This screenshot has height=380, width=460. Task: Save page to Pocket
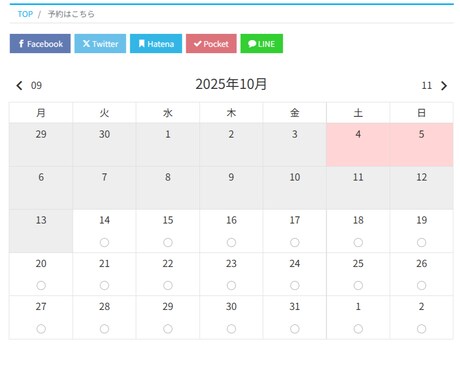click(x=211, y=44)
